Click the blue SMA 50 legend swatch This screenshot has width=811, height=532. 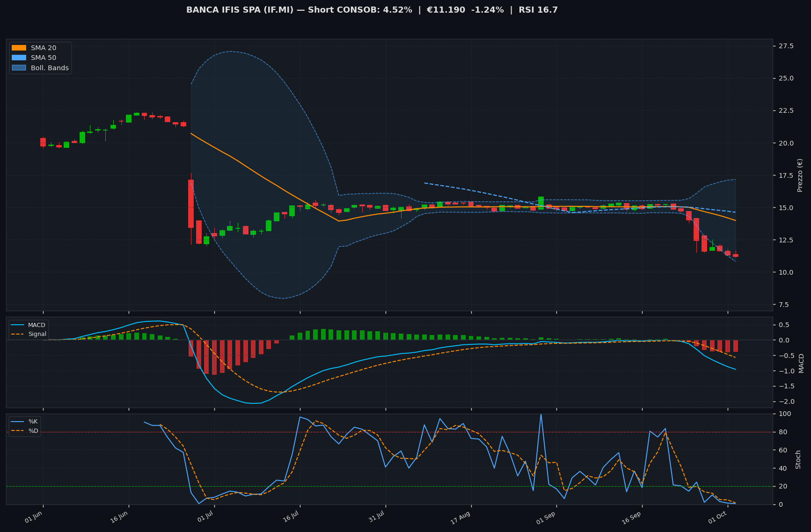[x=19, y=58]
